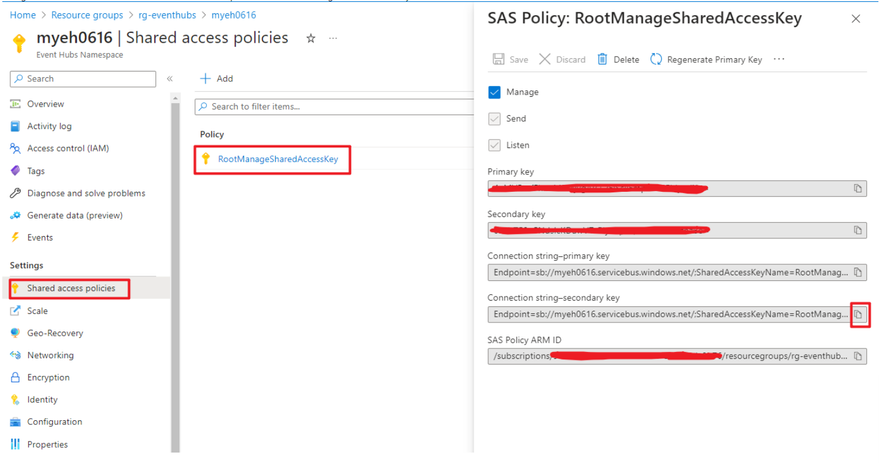Copy the Secondary key value
This screenshot has height=463, width=879.
click(x=858, y=230)
